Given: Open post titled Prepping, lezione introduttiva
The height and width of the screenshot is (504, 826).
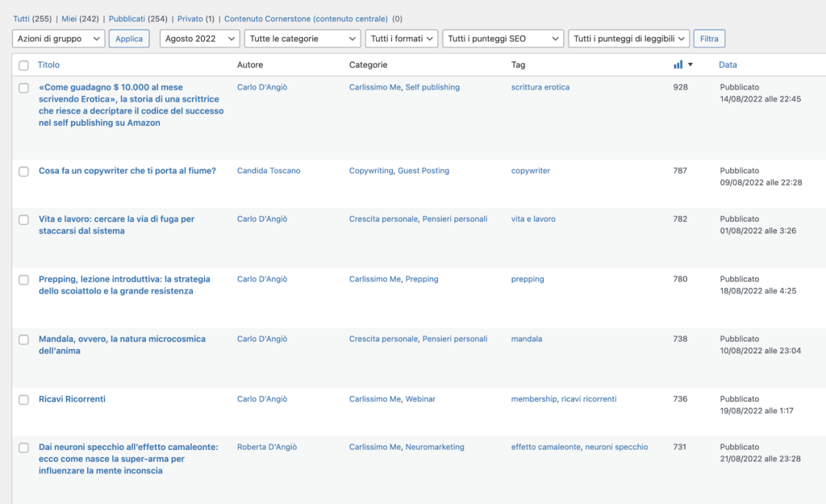Looking at the screenshot, I should pyautogui.click(x=124, y=279).
